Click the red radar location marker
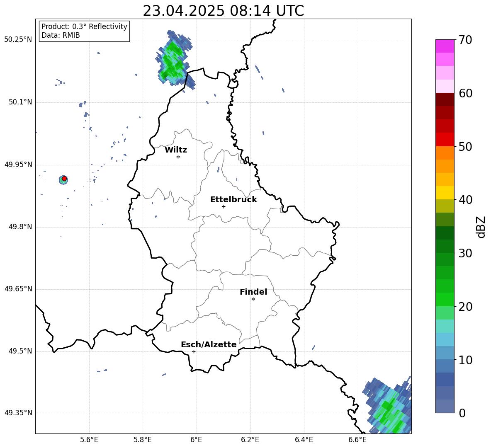491x448 pixels. [64, 179]
